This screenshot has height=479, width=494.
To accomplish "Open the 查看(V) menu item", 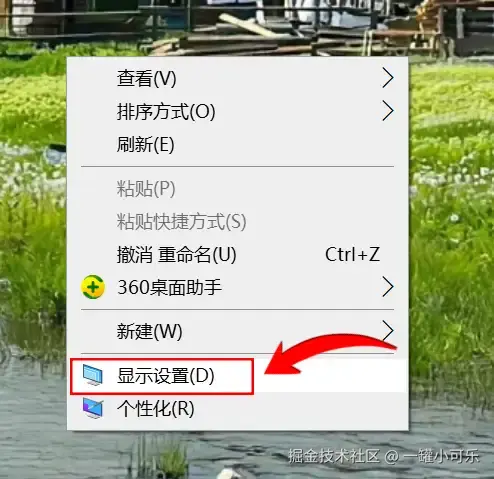I will click(x=237, y=78).
